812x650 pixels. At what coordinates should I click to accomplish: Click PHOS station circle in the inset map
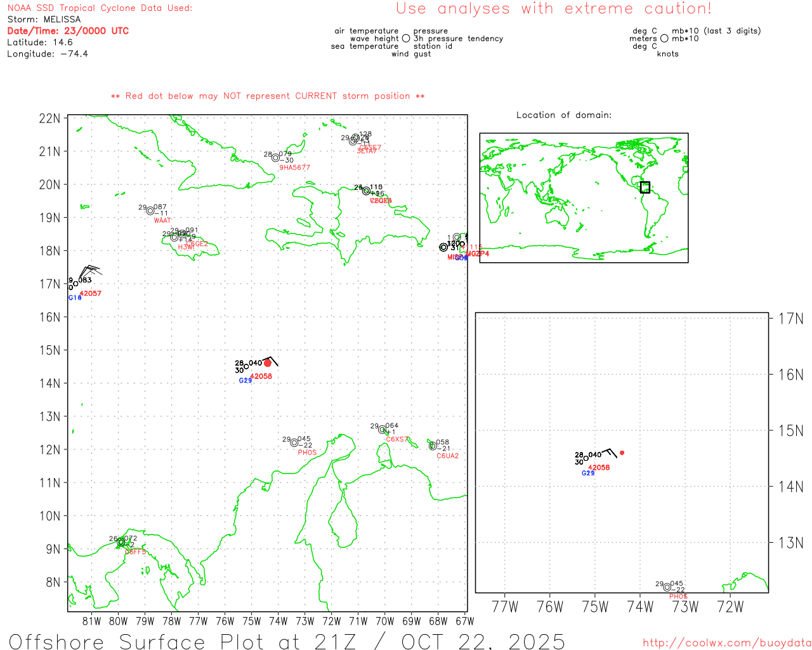667,587
